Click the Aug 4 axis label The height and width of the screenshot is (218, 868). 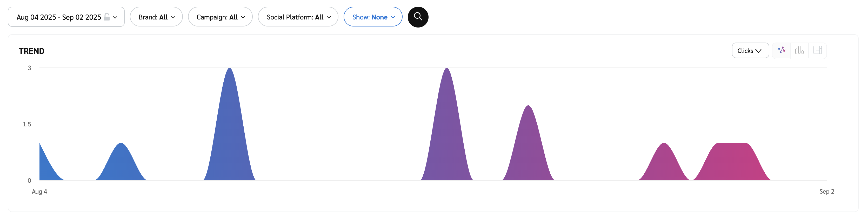tap(39, 191)
